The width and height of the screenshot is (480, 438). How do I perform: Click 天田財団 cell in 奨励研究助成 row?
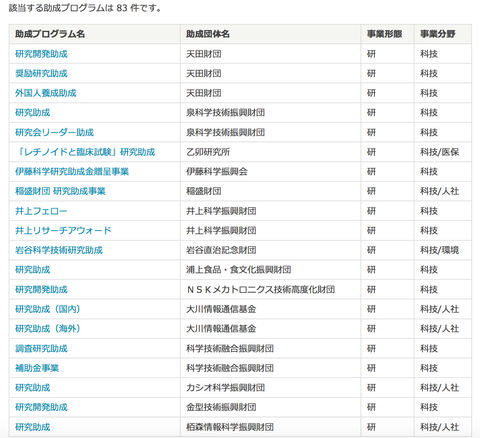tap(271, 73)
